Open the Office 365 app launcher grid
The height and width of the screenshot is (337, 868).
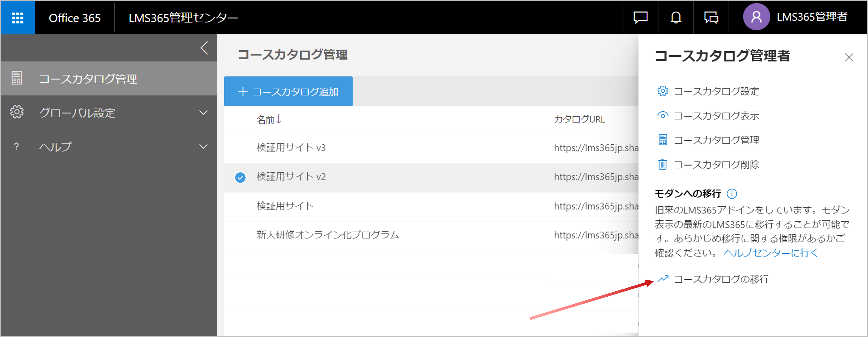18,18
